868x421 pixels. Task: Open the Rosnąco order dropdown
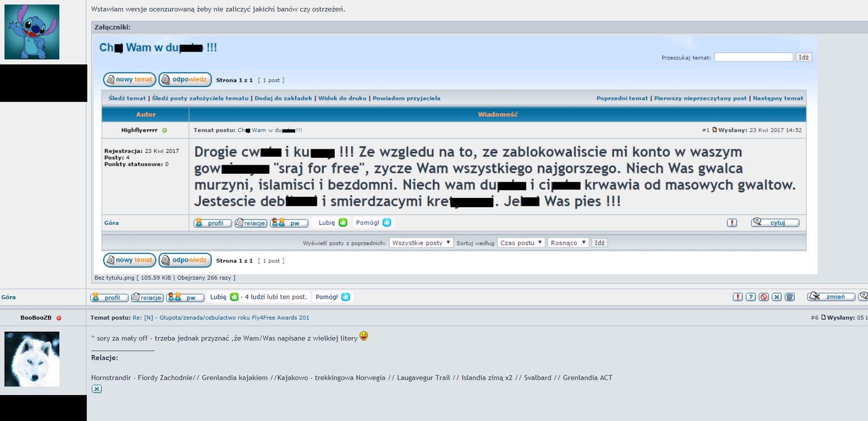[568, 243]
